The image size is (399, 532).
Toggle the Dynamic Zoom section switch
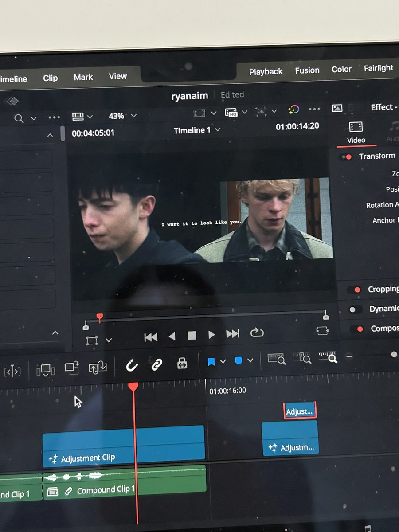tap(355, 309)
